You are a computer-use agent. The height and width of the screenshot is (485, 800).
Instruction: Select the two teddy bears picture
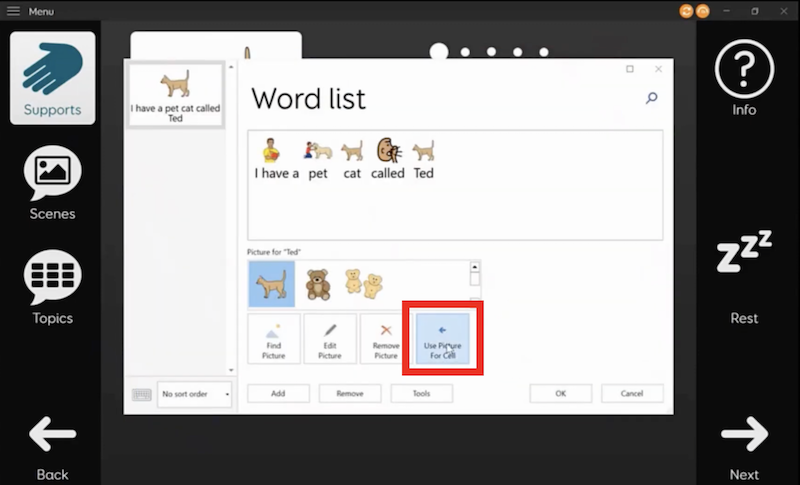tap(363, 284)
